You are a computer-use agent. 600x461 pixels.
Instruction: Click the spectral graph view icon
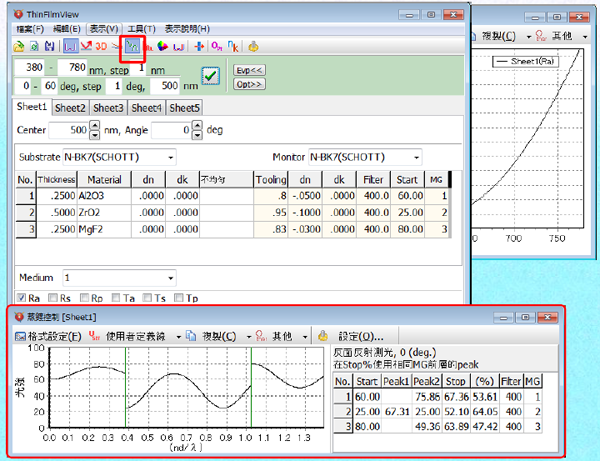click(x=70, y=46)
